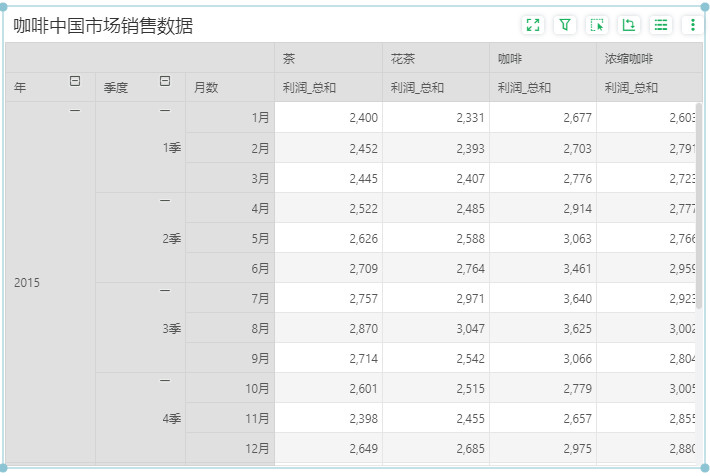
Task: Select the 11月 row label
Action: 230,418
